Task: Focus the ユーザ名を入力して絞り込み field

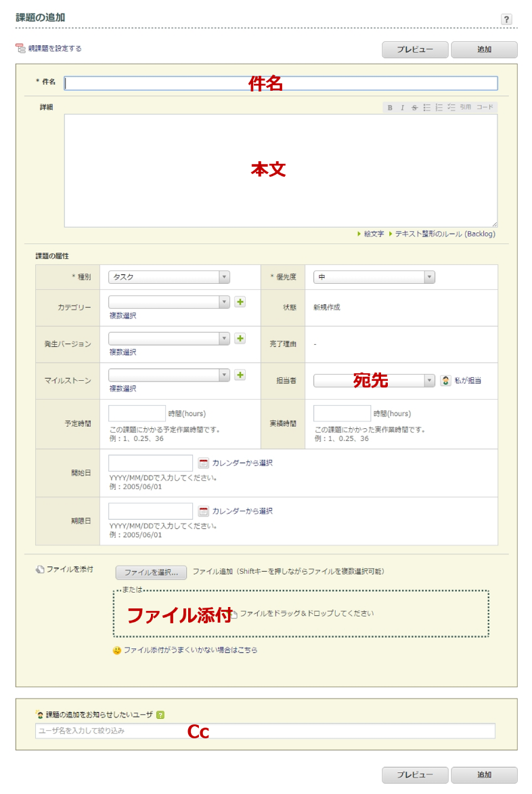Action: [265, 731]
